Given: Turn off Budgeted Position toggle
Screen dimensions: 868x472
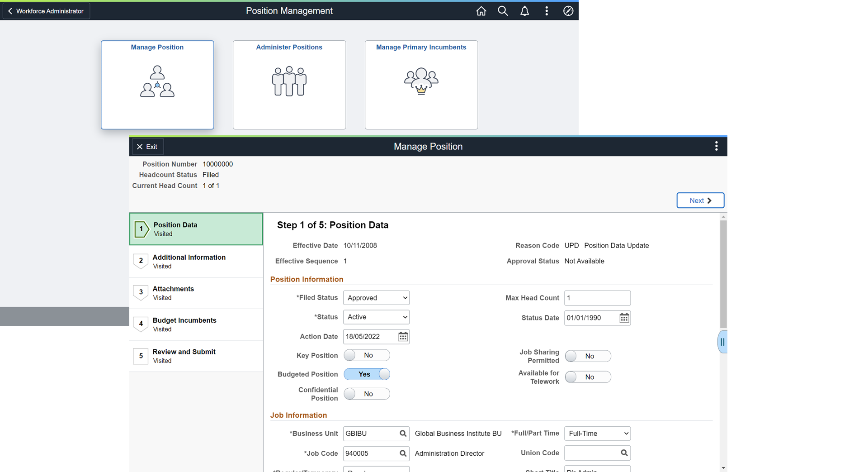Looking at the screenshot, I should coord(367,374).
